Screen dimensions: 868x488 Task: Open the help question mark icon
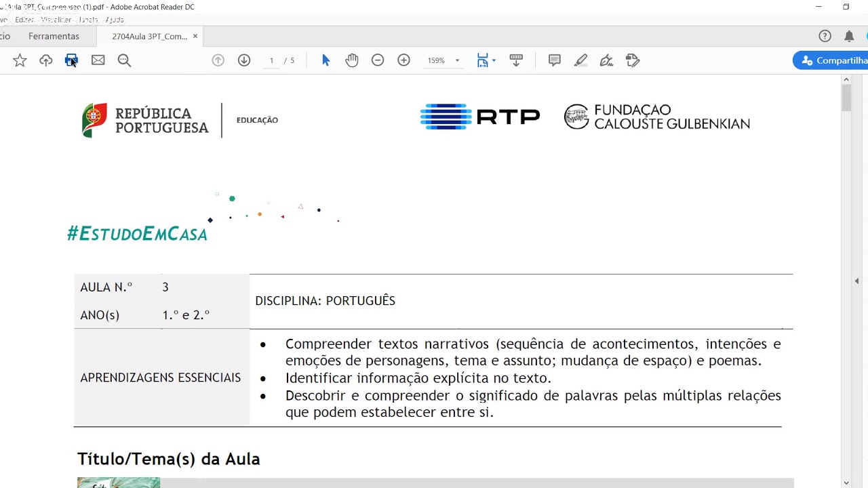[825, 36]
